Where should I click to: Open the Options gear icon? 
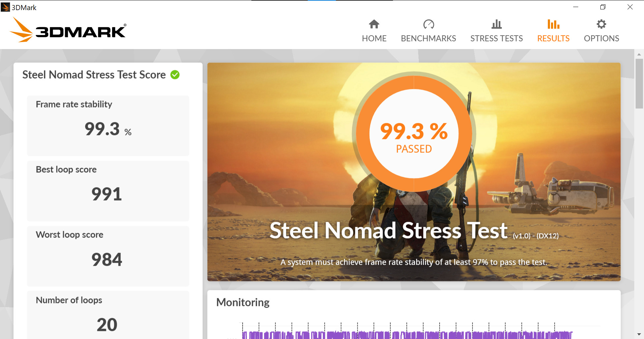601,24
